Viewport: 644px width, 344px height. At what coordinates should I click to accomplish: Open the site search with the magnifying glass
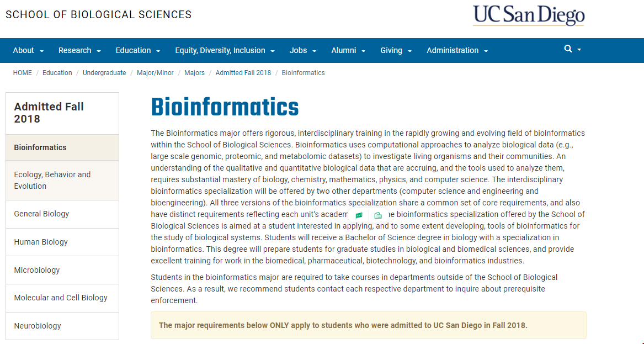567,49
